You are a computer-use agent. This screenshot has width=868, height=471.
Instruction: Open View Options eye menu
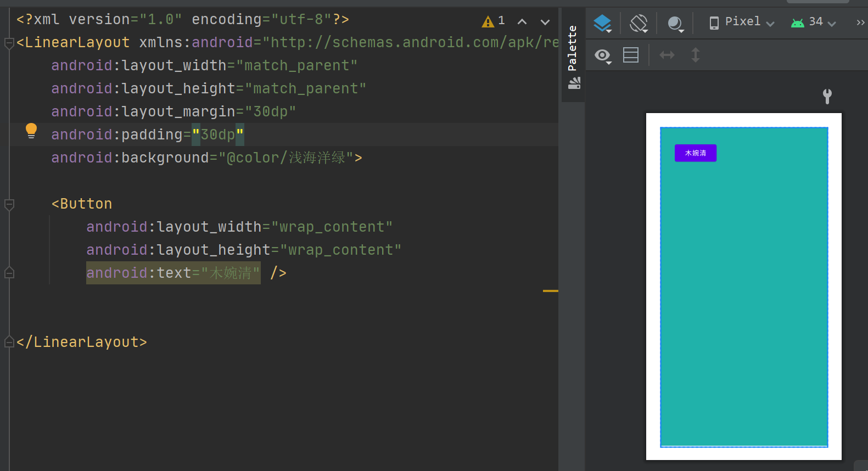coord(603,55)
